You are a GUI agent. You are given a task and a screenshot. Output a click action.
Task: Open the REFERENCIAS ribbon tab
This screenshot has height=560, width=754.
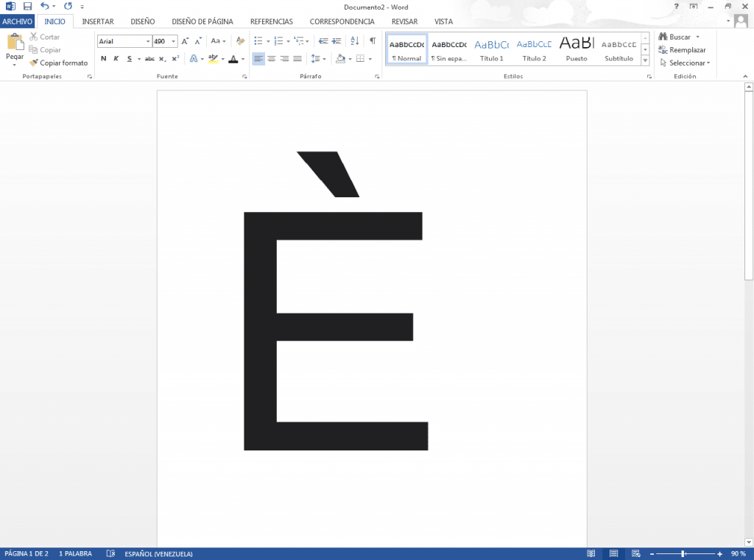pyautogui.click(x=271, y=21)
